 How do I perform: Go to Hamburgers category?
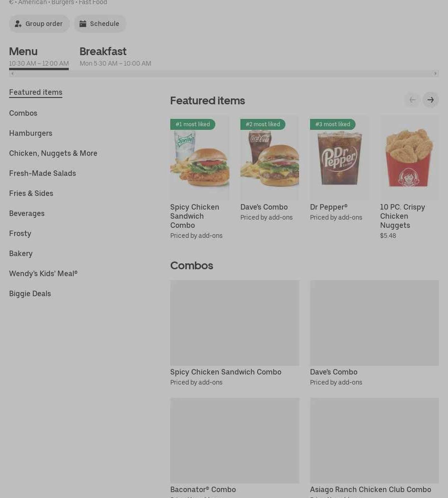pyautogui.click(x=31, y=133)
